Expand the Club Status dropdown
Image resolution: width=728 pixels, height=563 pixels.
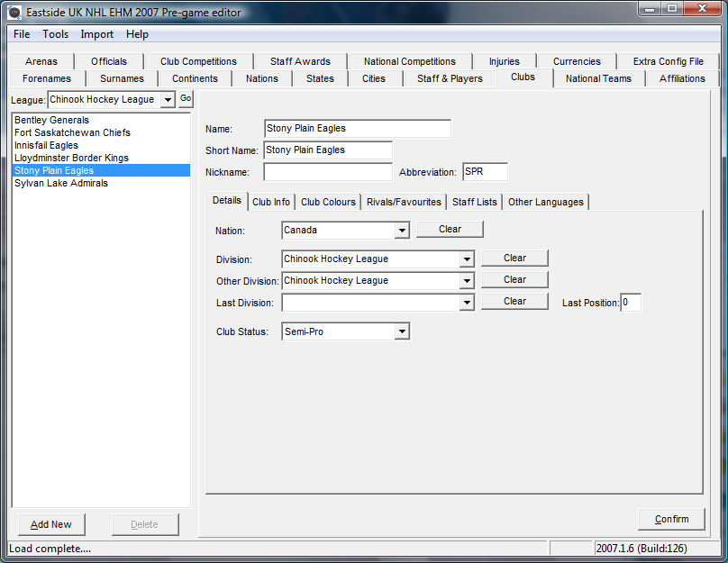pyautogui.click(x=402, y=331)
